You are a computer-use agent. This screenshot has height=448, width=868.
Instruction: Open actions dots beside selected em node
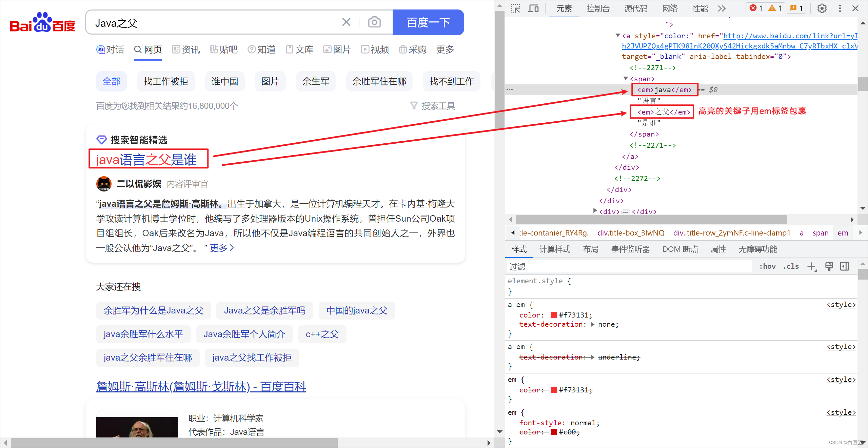tap(510, 89)
